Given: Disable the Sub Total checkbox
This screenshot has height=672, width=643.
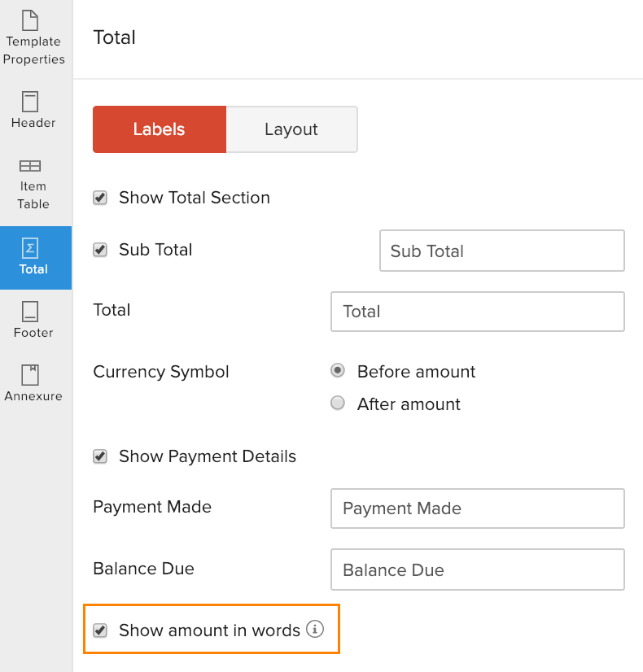Looking at the screenshot, I should 99,250.
